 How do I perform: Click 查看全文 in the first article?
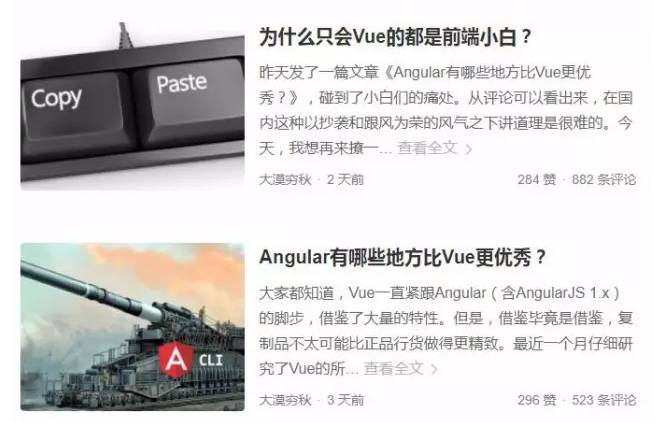[x=427, y=148]
